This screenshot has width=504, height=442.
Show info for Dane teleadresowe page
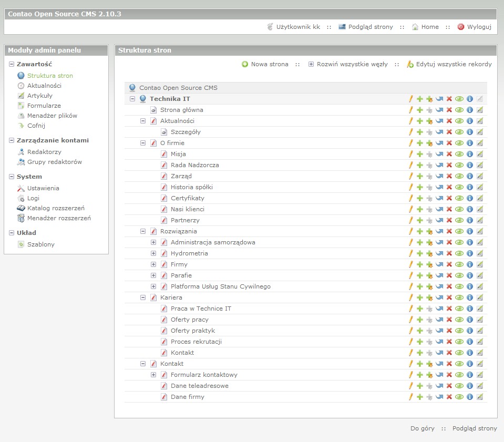click(470, 386)
